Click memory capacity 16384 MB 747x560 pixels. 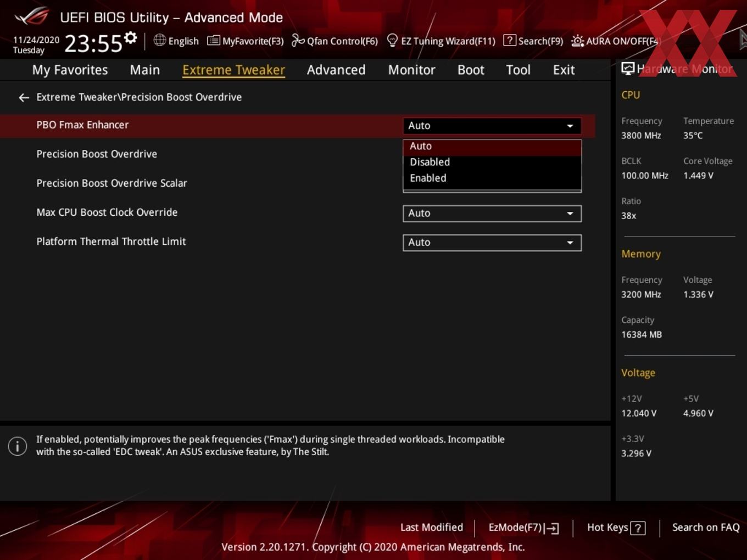[642, 334]
